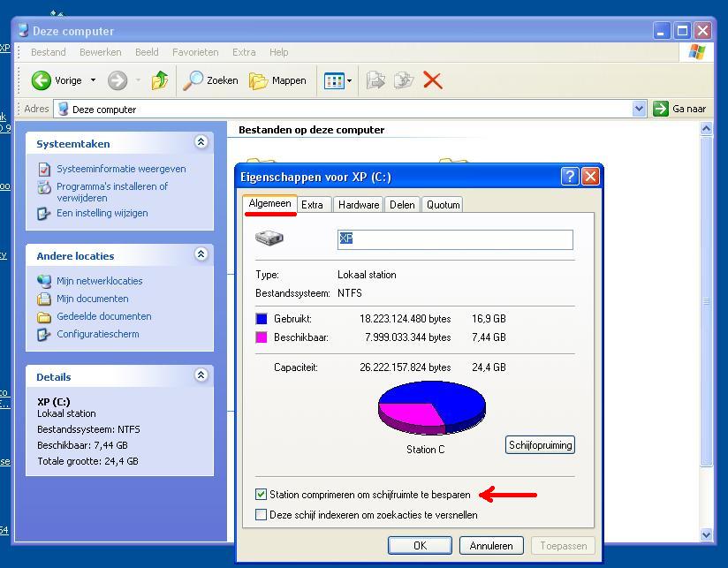Click the drive icon in properties dialog
728x568 pixels.
[x=269, y=238]
